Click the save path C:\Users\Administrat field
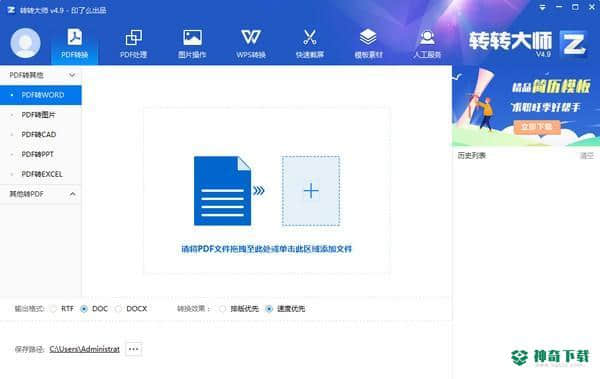This screenshot has width=600, height=379. (x=85, y=349)
